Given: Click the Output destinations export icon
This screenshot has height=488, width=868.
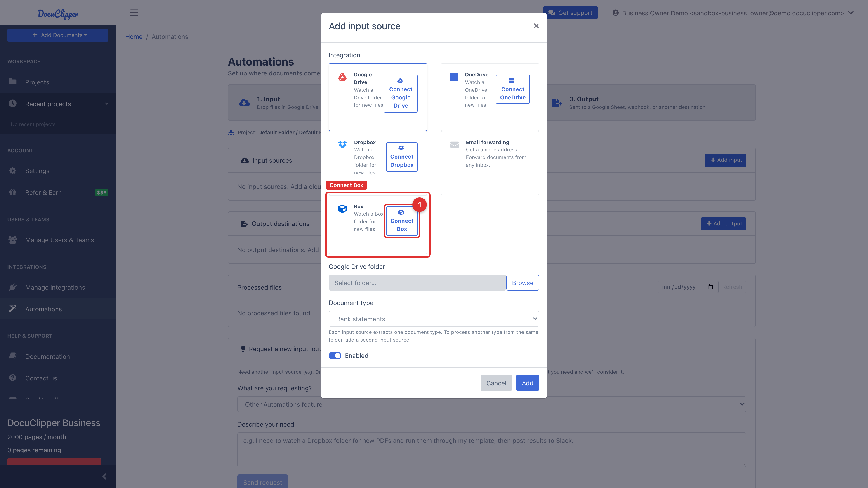Looking at the screenshot, I should pos(244,224).
